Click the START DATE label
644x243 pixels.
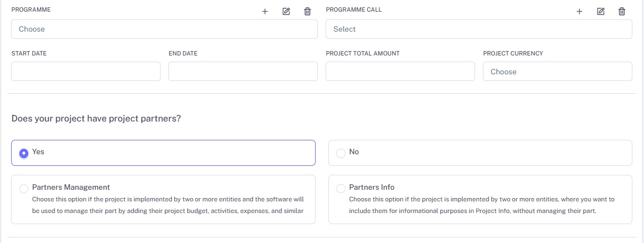click(x=29, y=53)
